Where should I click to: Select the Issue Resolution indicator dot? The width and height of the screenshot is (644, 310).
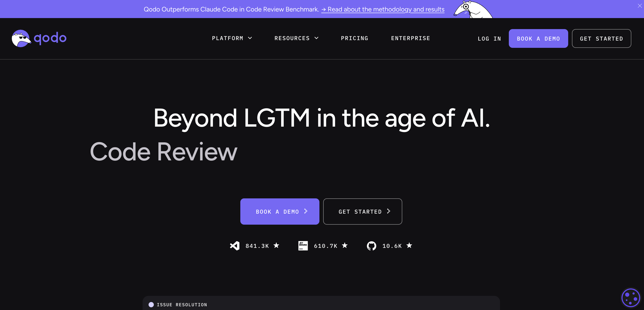[151, 305]
